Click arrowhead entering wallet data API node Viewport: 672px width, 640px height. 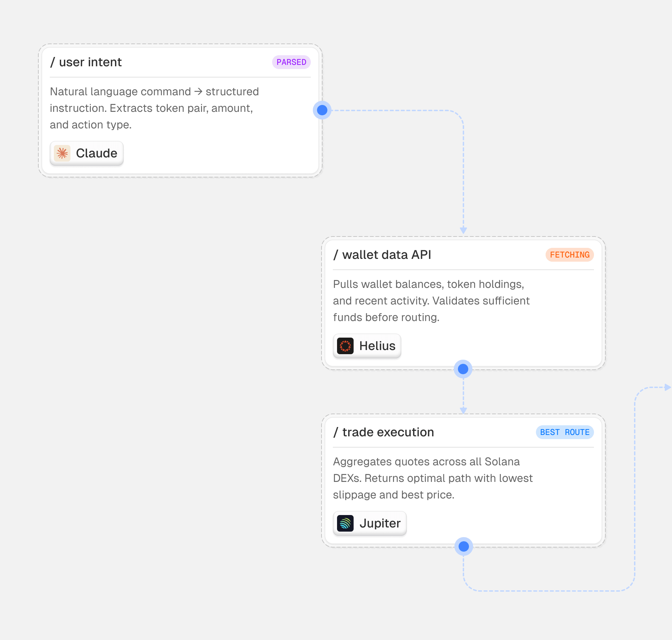pos(463,231)
